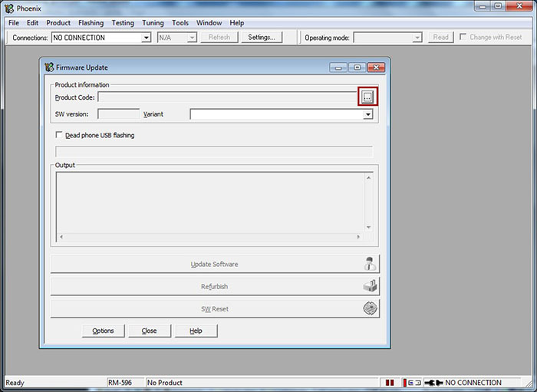Expand the Variant dropdown list
537x392 pixels.
368,114
